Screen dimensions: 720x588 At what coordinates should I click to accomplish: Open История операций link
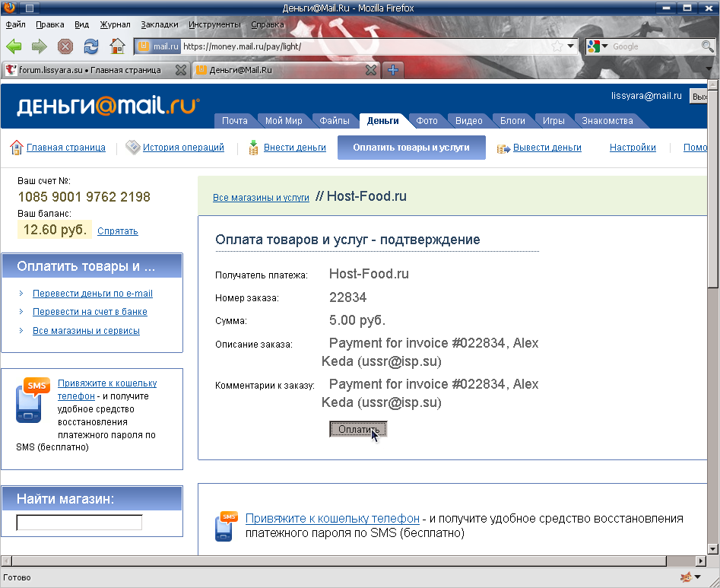pos(183,148)
